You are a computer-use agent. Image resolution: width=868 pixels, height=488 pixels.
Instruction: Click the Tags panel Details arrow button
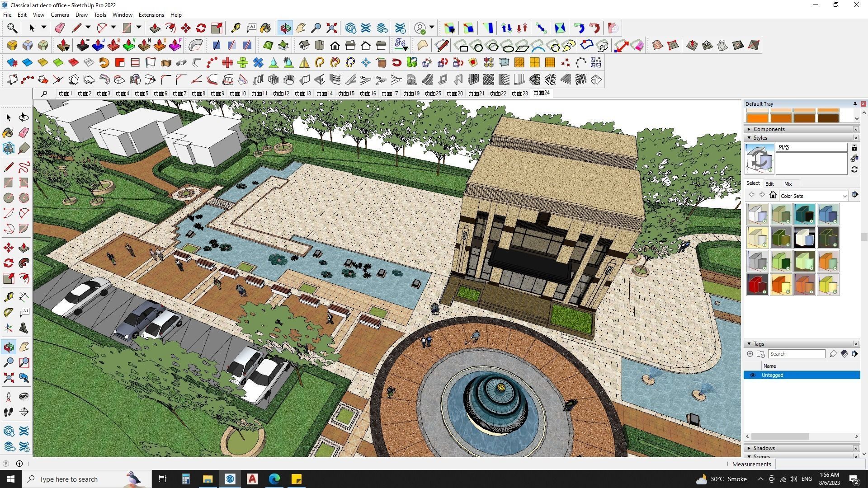[x=854, y=354]
